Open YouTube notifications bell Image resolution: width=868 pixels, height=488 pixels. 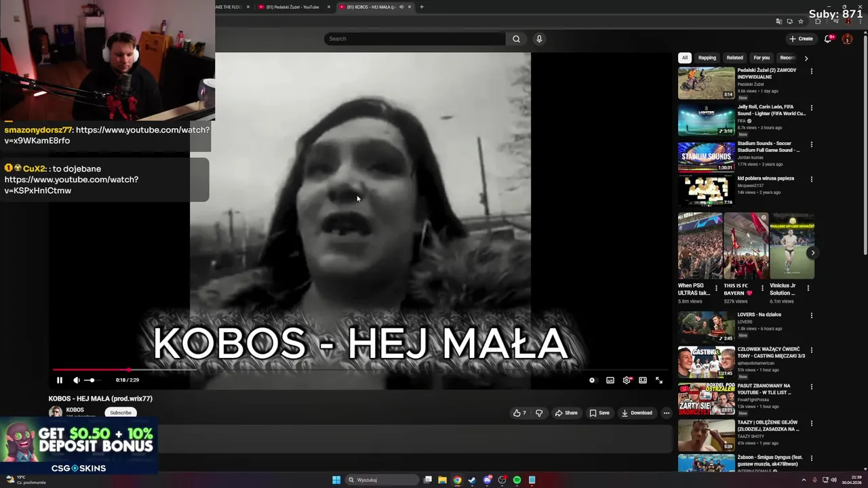click(x=828, y=39)
